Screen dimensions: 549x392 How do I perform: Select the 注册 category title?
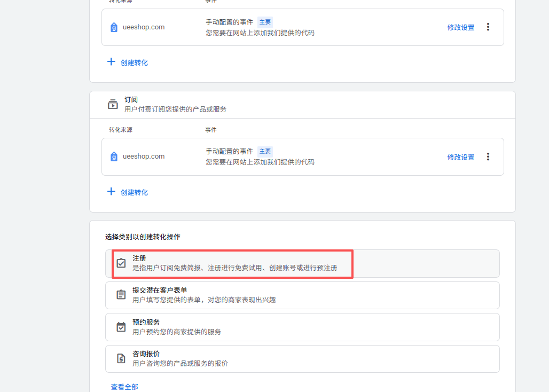pos(139,258)
